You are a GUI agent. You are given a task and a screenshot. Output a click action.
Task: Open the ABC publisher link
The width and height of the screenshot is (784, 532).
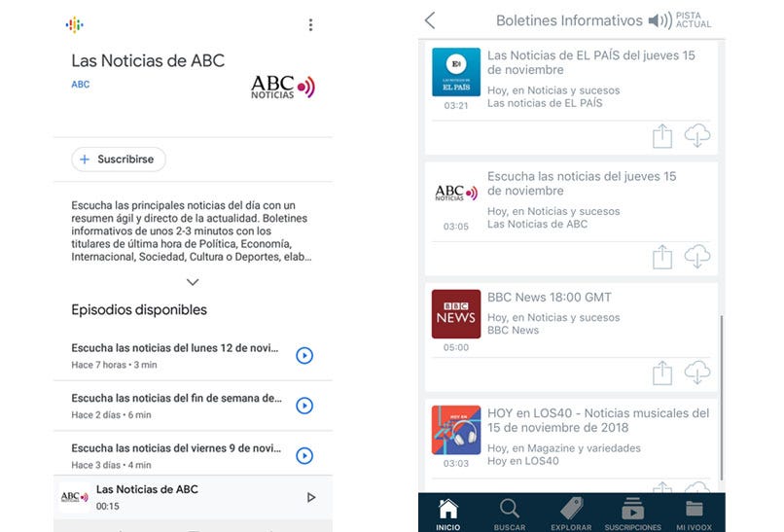click(x=81, y=84)
